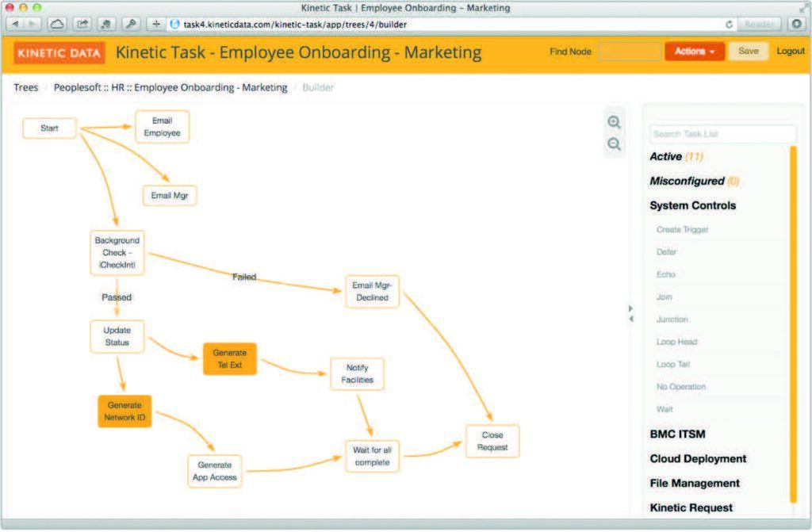
Task: Select the Loop Head system control
Action: pyautogui.click(x=676, y=343)
